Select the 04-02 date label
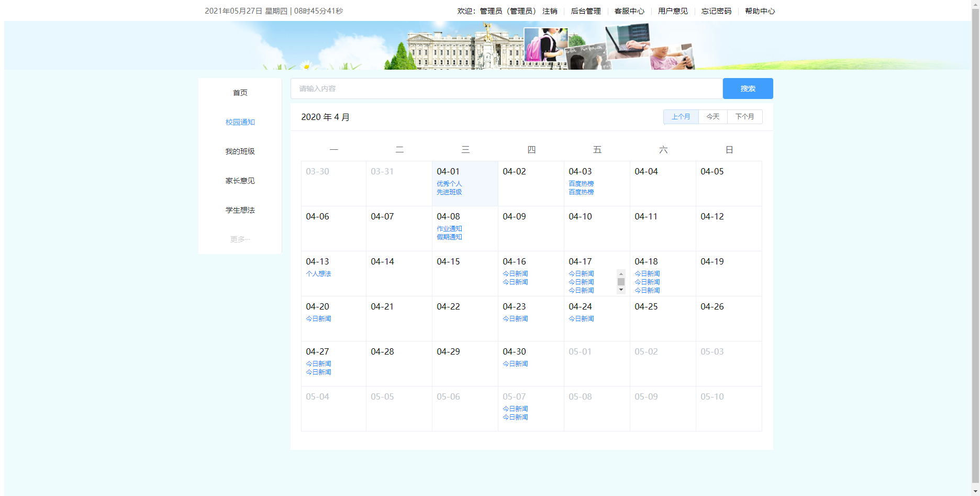980x496 pixels. click(x=514, y=172)
